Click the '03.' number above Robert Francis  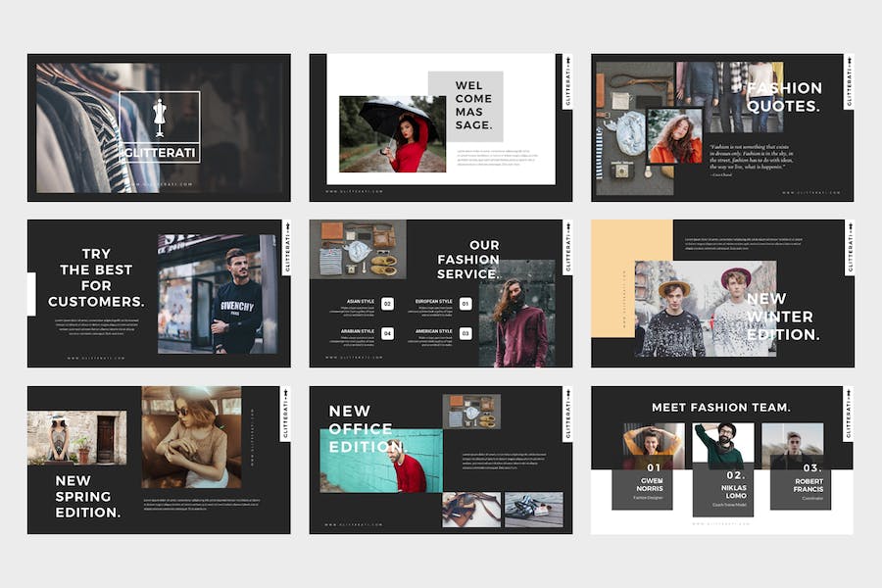(811, 467)
